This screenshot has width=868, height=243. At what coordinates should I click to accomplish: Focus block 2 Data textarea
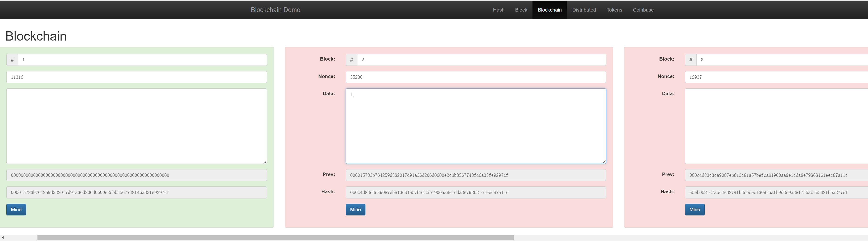pos(475,126)
